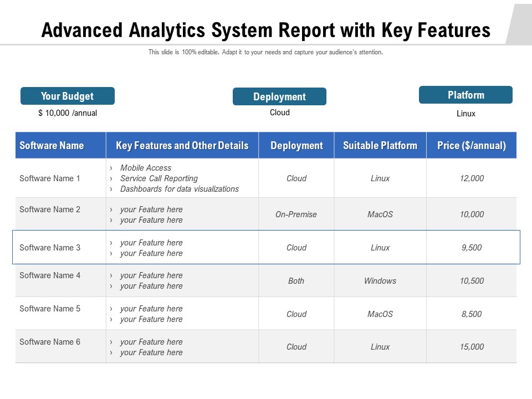This screenshot has width=532, height=399.
Task: Click the '12,000' price cell
Action: pos(472,178)
